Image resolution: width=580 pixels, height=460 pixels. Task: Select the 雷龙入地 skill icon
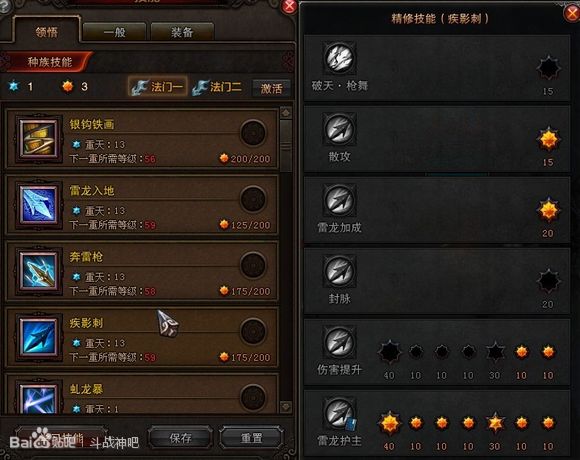[x=38, y=205]
